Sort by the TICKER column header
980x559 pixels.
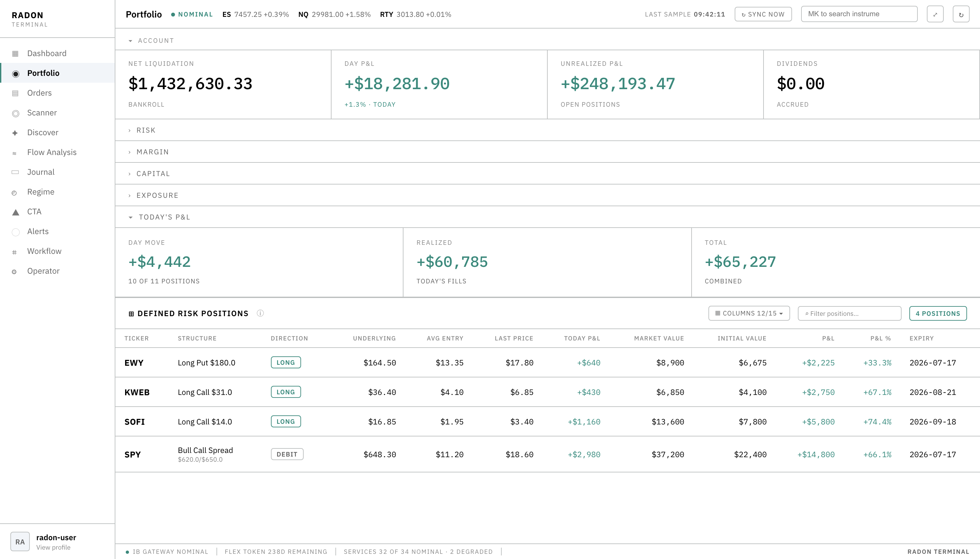click(x=137, y=338)
